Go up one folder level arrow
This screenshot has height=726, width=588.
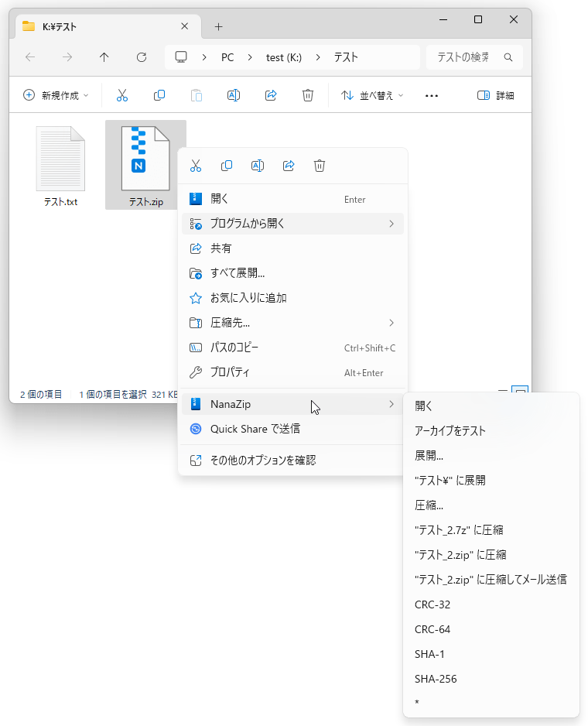pos(104,57)
